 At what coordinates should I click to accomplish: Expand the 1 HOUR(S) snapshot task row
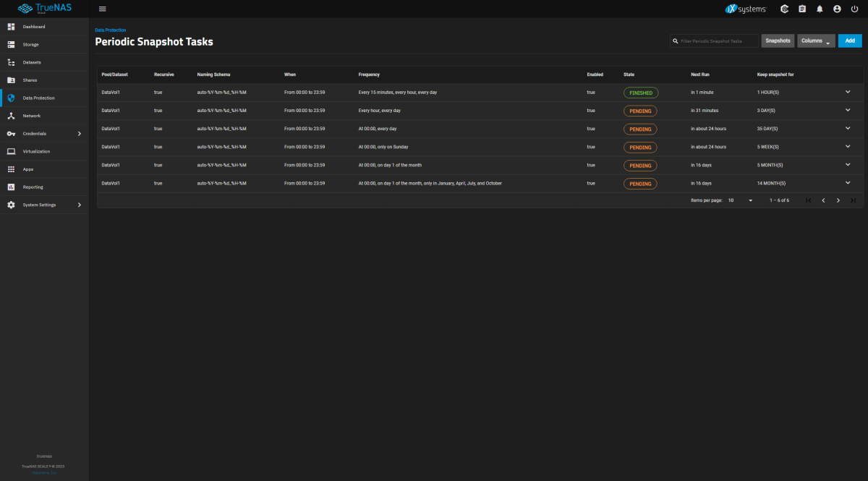tap(848, 92)
